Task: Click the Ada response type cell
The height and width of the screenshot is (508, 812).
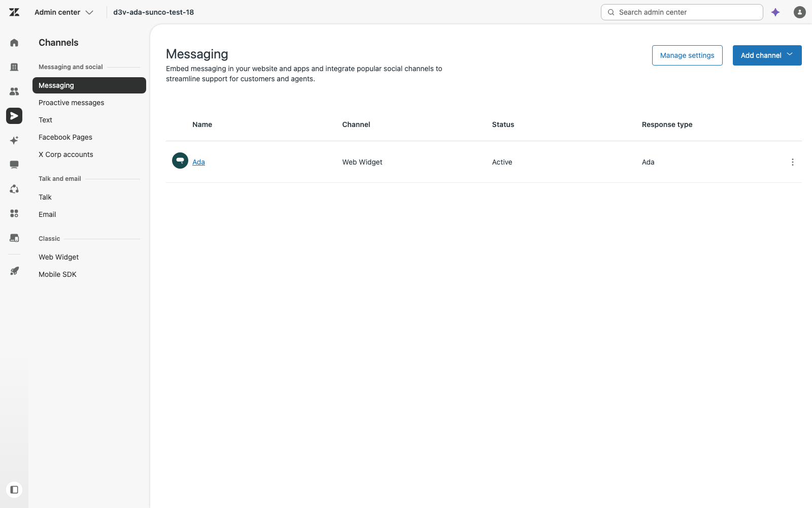Action: [648, 162]
